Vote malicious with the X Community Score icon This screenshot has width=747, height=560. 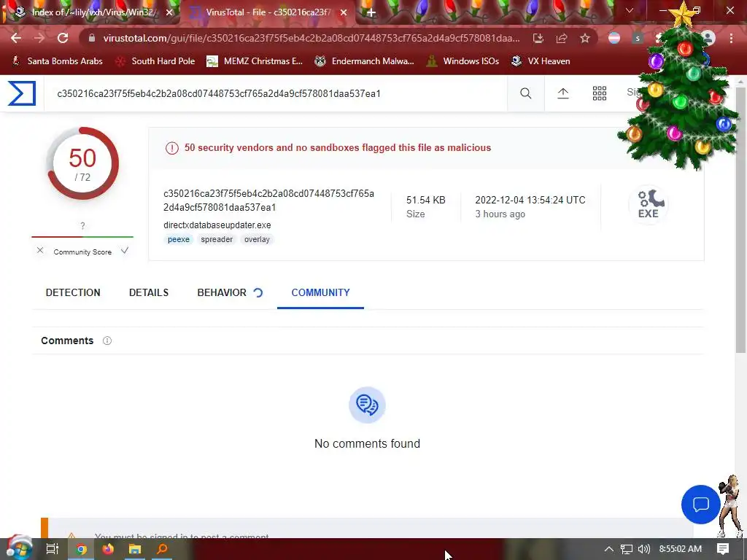point(40,251)
